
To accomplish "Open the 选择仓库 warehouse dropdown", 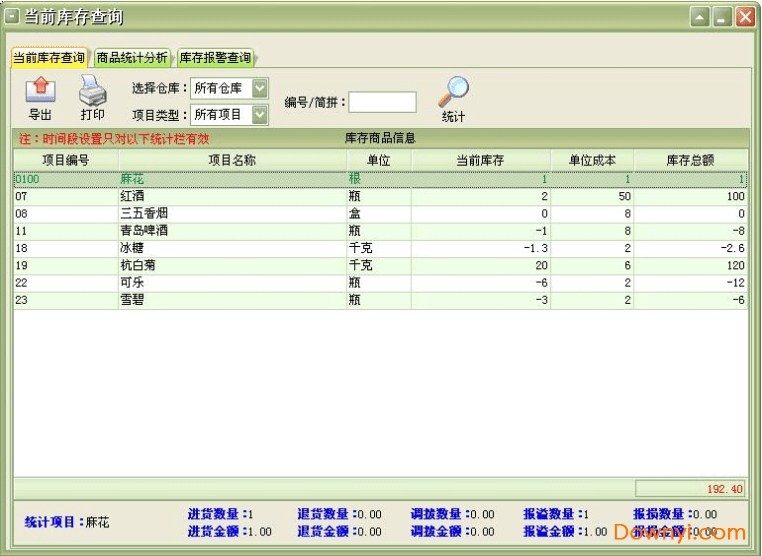I will pos(260,89).
